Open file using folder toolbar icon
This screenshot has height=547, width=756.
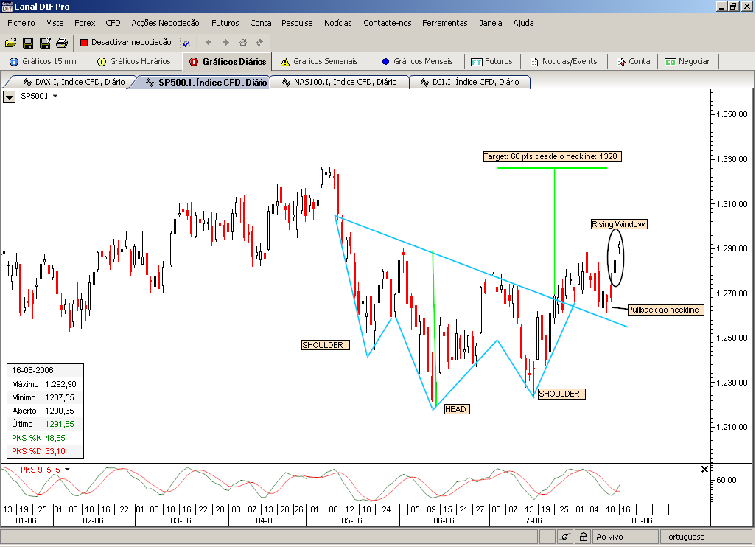click(10, 43)
